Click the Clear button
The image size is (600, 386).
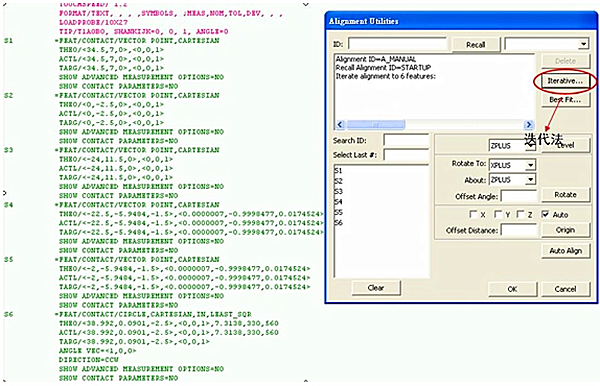click(376, 288)
